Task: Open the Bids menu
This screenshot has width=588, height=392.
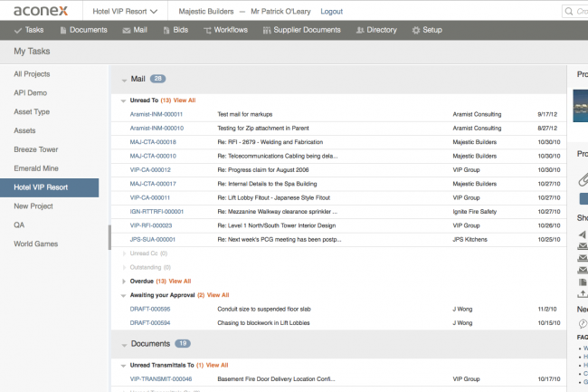Action: coord(175,30)
